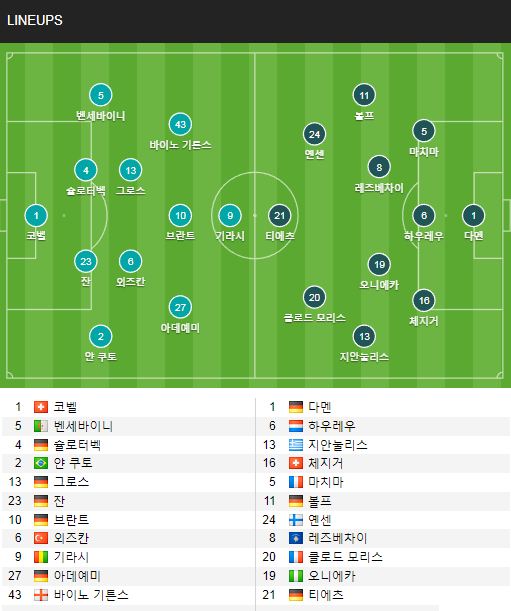Select goalkeeper 다멘 circle on right side
Image resolution: width=511 pixels, height=611 pixels.
(474, 215)
